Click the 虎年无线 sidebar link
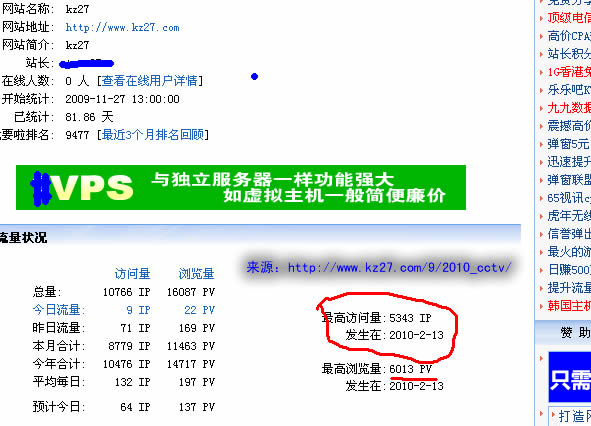 (569, 216)
